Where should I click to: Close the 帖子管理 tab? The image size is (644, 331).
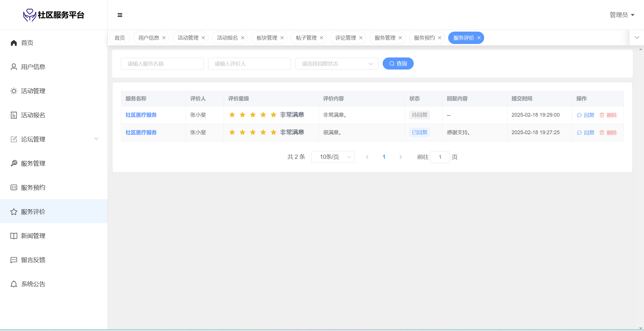pyautogui.click(x=321, y=38)
